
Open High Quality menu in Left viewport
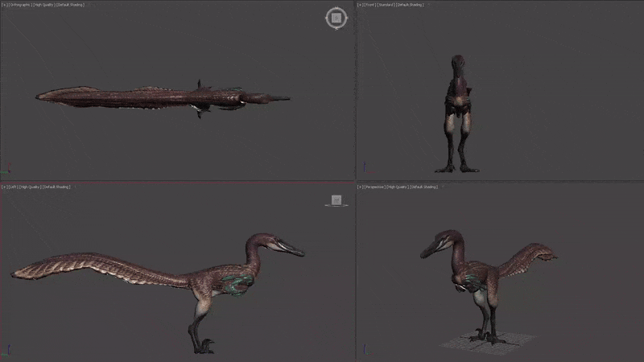[x=31, y=187]
